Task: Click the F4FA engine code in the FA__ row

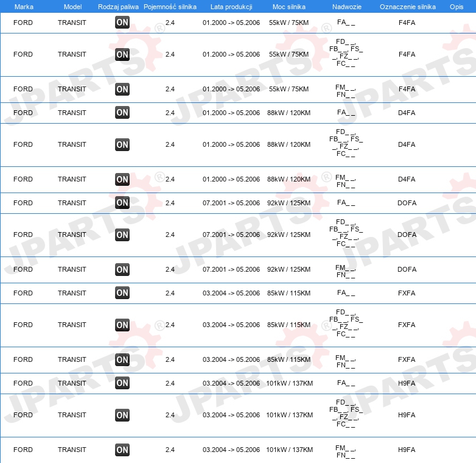Action: point(407,23)
